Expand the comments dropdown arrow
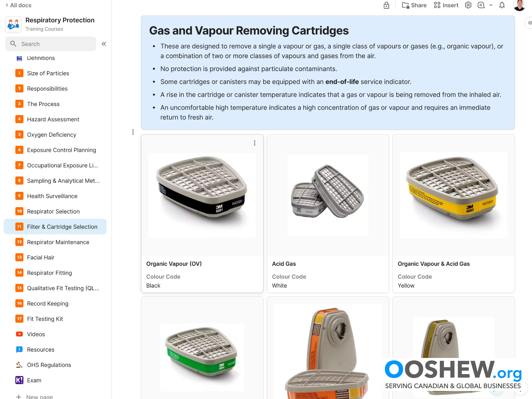This screenshot has width=532, height=399. (x=491, y=5)
